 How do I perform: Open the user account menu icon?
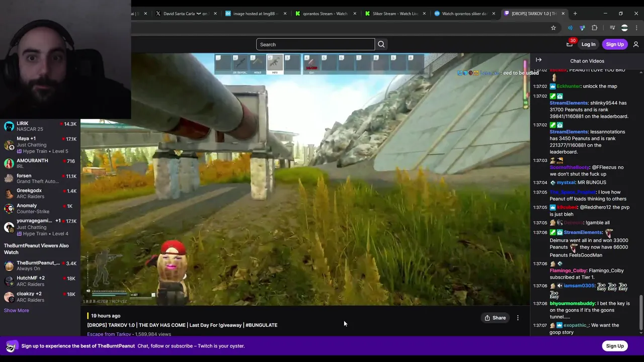636,44
